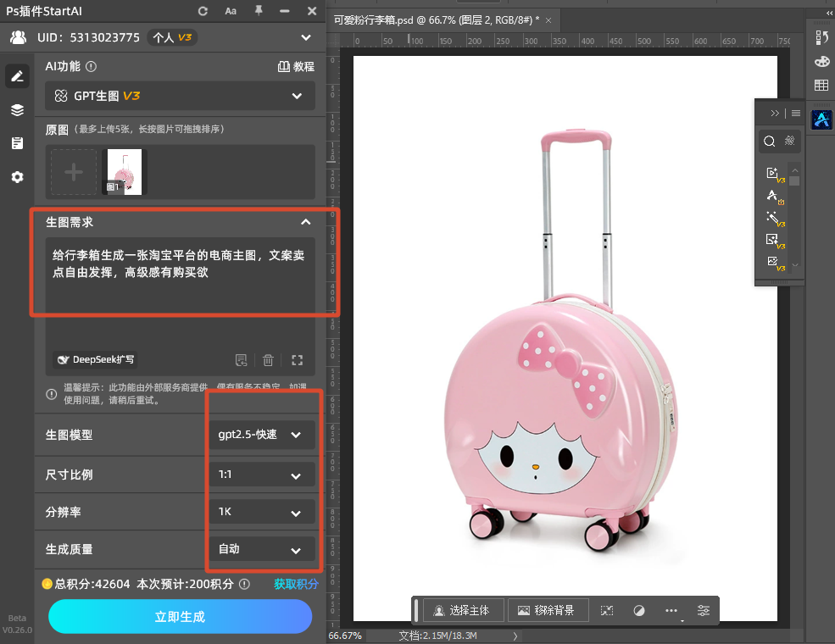Click the adjustment layer half-circle icon

pyautogui.click(x=639, y=610)
